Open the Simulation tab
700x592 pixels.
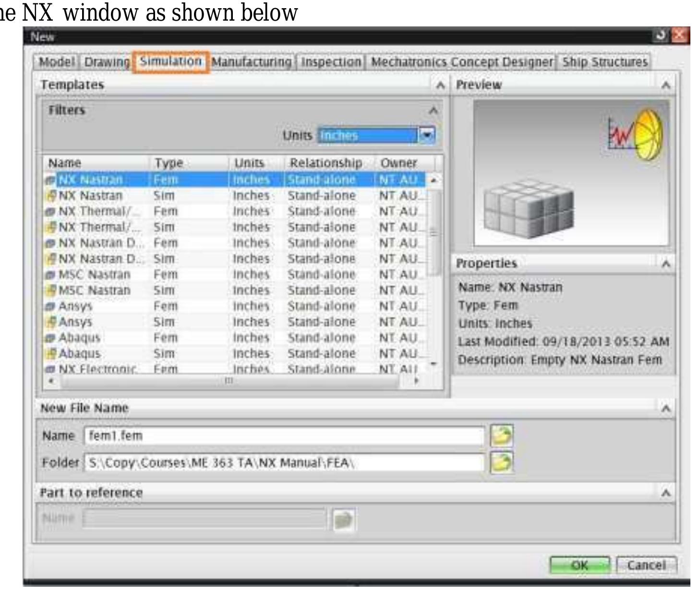pyautogui.click(x=170, y=62)
